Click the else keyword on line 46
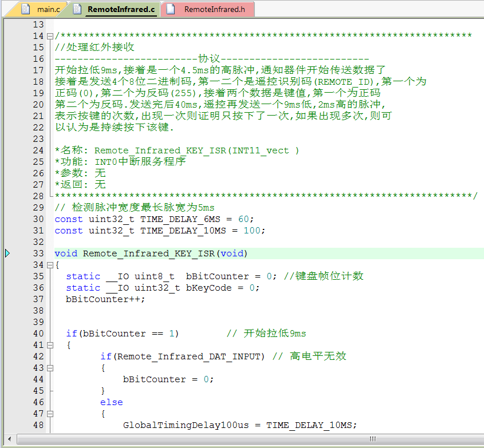 click(x=112, y=402)
